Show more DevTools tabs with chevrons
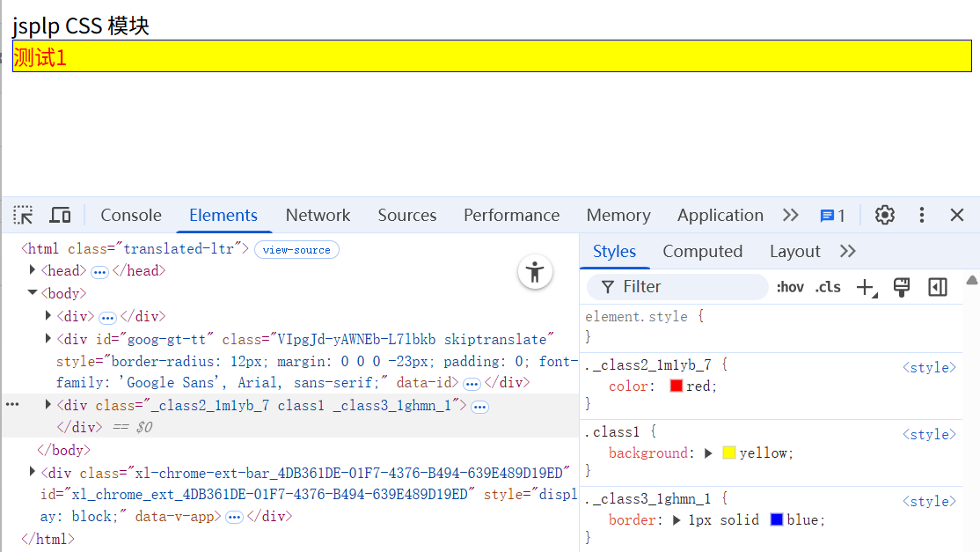This screenshot has height=552, width=980. point(790,215)
